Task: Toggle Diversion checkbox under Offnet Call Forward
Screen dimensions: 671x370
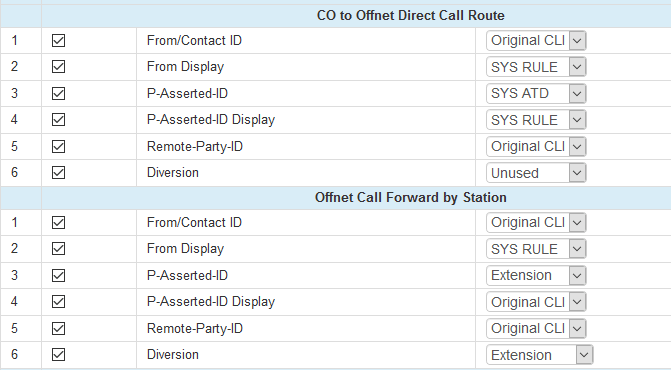Action: coord(58,355)
